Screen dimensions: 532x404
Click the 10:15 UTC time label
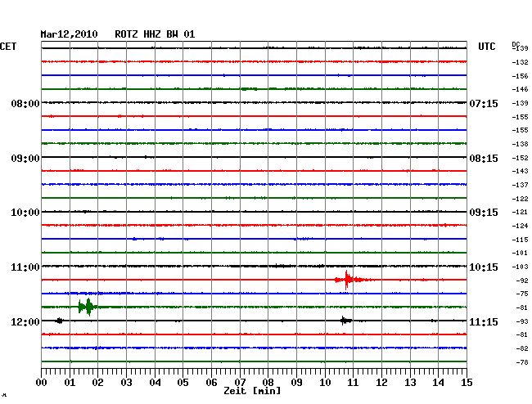(484, 267)
